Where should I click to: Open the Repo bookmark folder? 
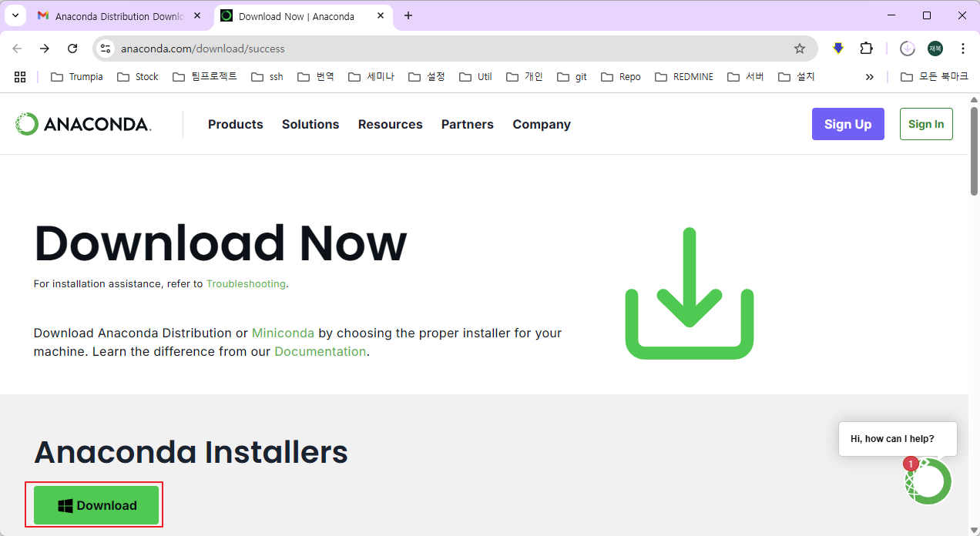(621, 76)
